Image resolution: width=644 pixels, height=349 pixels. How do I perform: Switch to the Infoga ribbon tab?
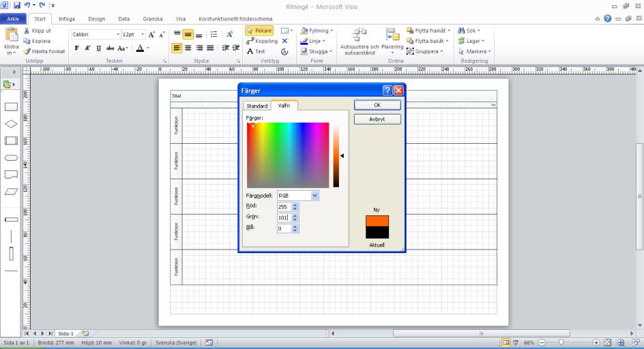pyautogui.click(x=67, y=19)
